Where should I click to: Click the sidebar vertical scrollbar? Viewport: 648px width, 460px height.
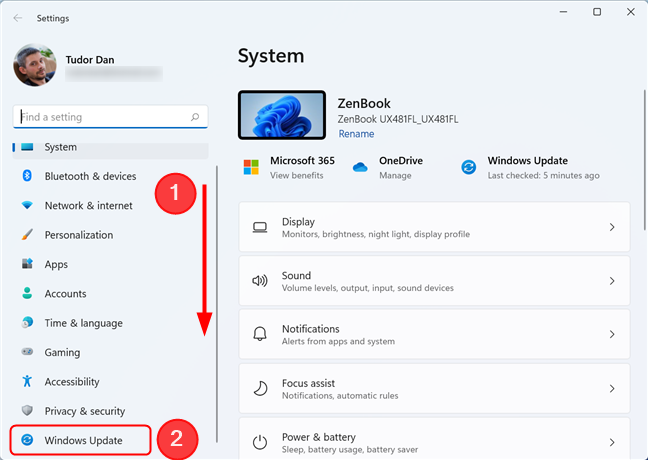click(217, 304)
